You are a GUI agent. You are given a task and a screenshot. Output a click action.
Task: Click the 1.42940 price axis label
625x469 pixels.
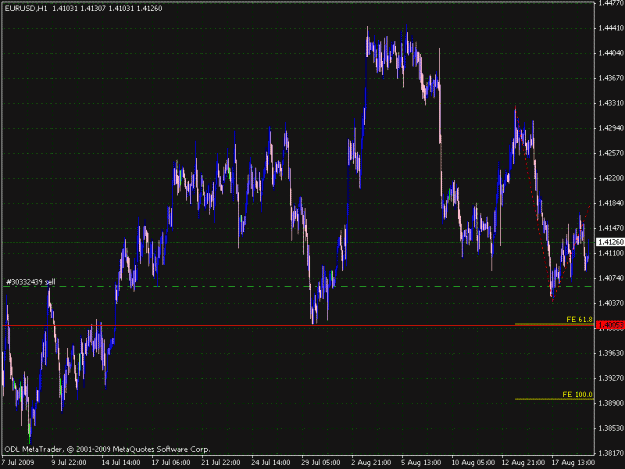[611, 128]
